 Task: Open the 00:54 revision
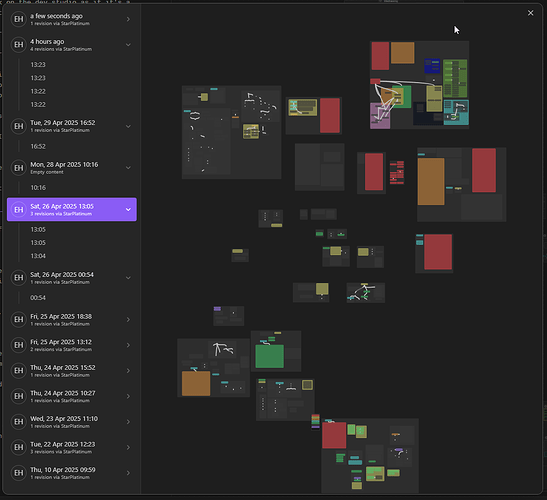pos(38,298)
